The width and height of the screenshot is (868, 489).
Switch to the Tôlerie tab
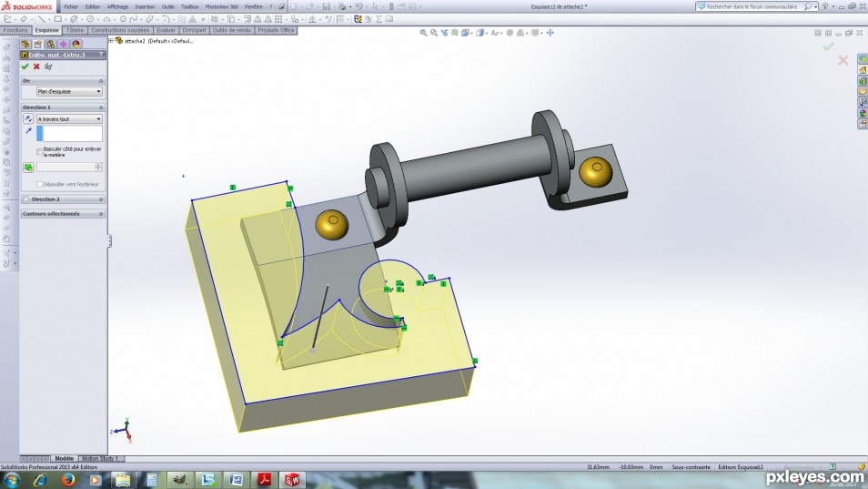point(75,30)
